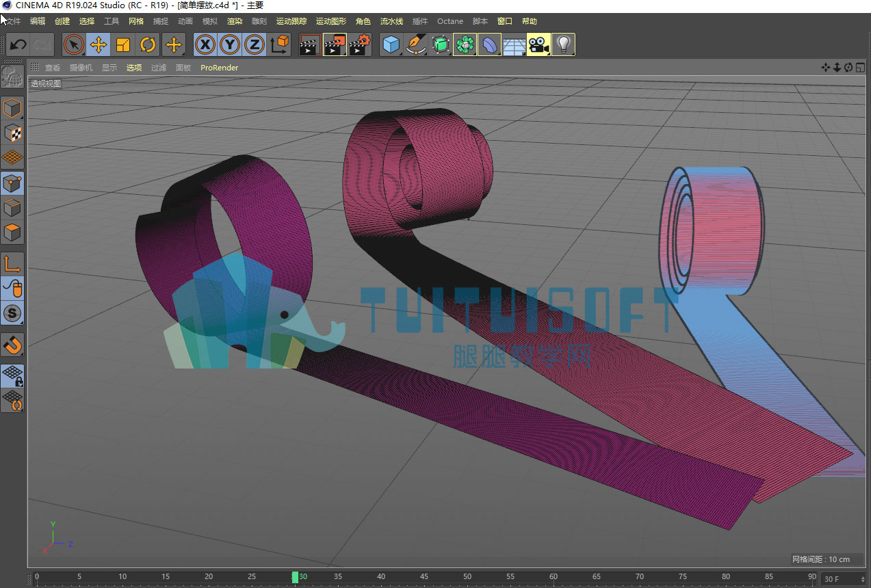Open the 渲染 menu

pyautogui.click(x=235, y=21)
